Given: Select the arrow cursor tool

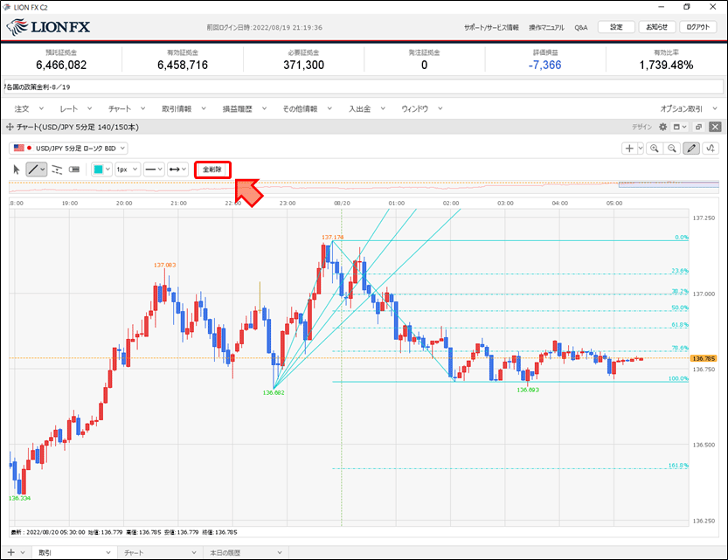Looking at the screenshot, I should [x=17, y=169].
